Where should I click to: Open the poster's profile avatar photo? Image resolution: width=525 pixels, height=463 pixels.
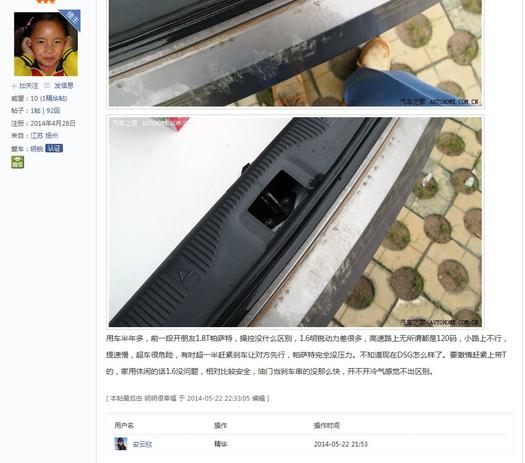pos(46,44)
